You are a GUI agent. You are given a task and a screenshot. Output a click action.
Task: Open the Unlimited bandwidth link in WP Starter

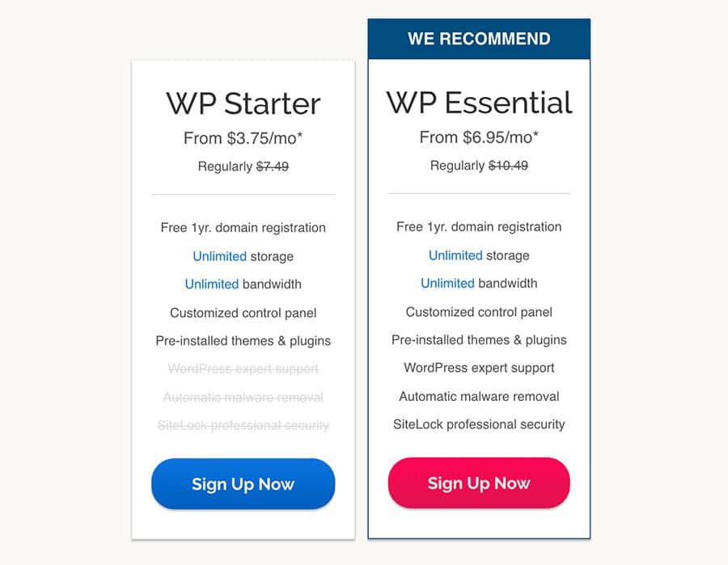click(212, 284)
